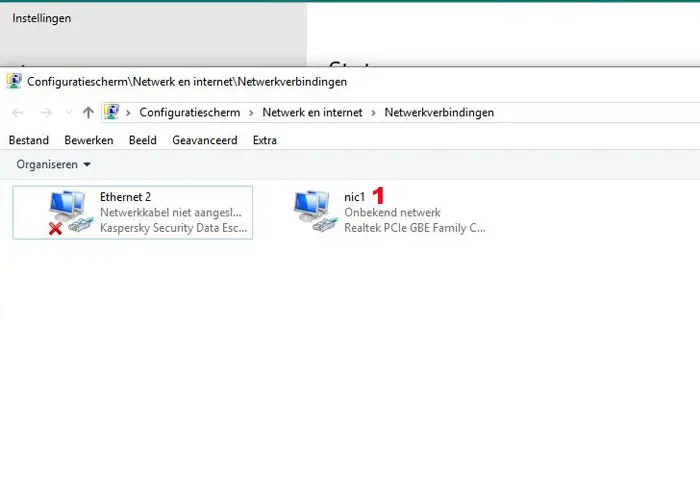The image size is (700, 477).
Task: Click the window title bar network icon
Action: tap(14, 81)
